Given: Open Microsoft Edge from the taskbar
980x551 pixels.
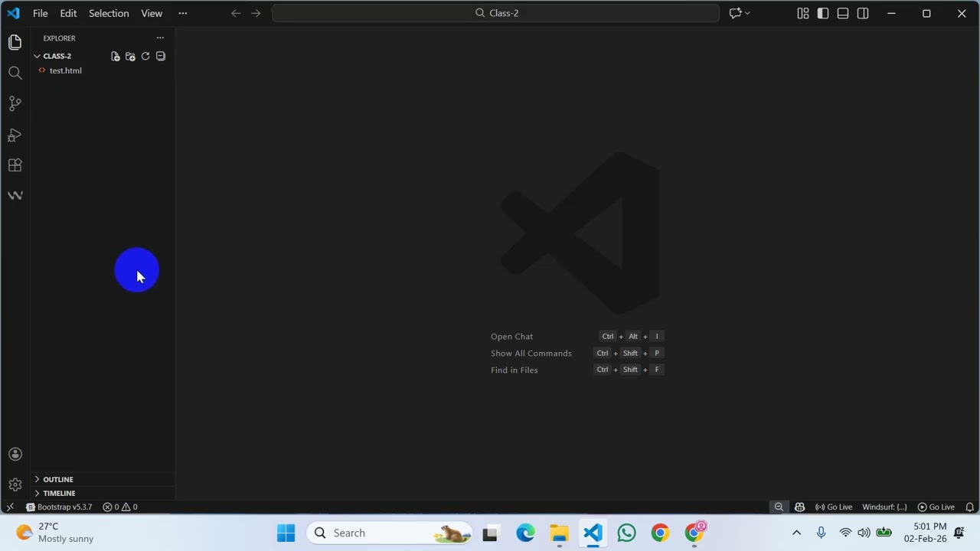Looking at the screenshot, I should pos(525,533).
